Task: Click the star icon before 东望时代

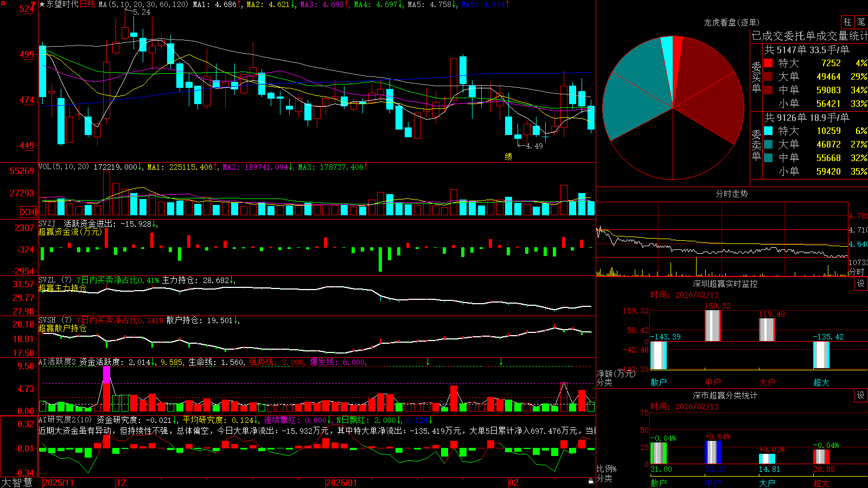Action: tap(42, 4)
